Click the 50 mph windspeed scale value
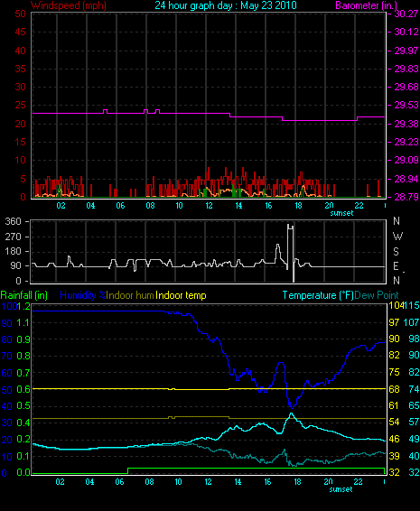 (x=21, y=14)
